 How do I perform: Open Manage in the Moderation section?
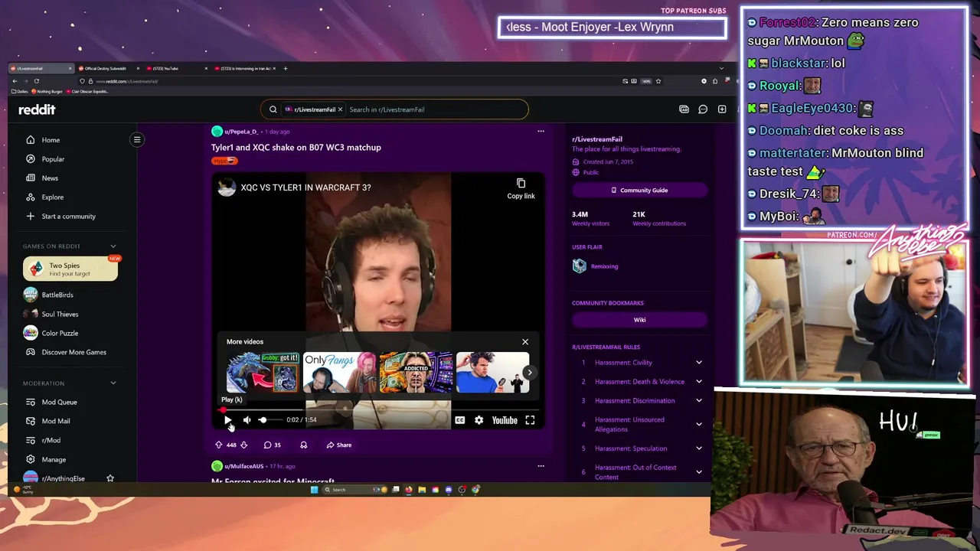[54, 459]
